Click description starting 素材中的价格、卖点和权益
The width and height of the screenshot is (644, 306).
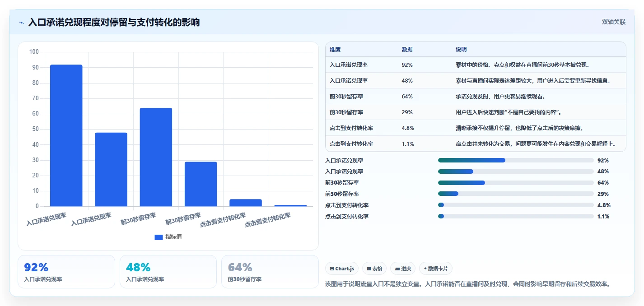click(523, 65)
